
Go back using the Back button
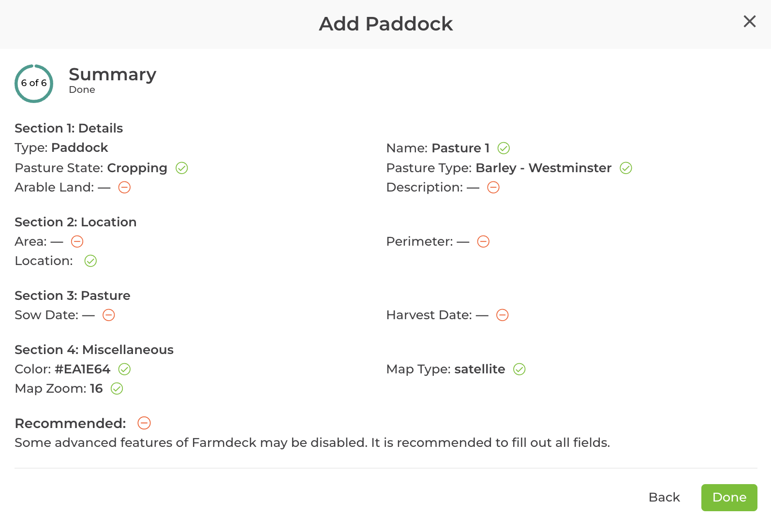(x=664, y=497)
